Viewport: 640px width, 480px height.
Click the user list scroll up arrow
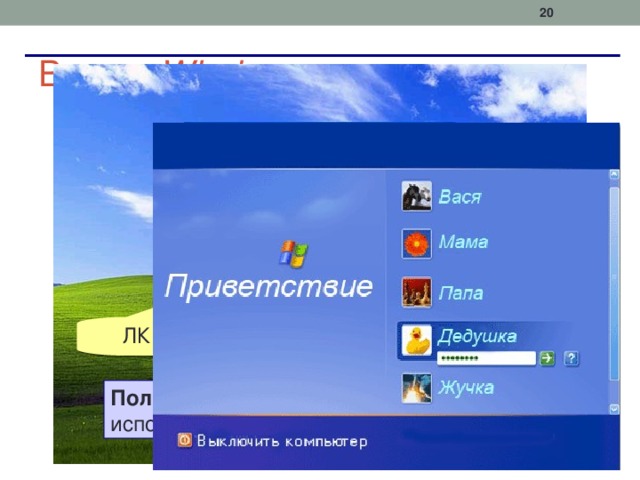pyautogui.click(x=614, y=175)
